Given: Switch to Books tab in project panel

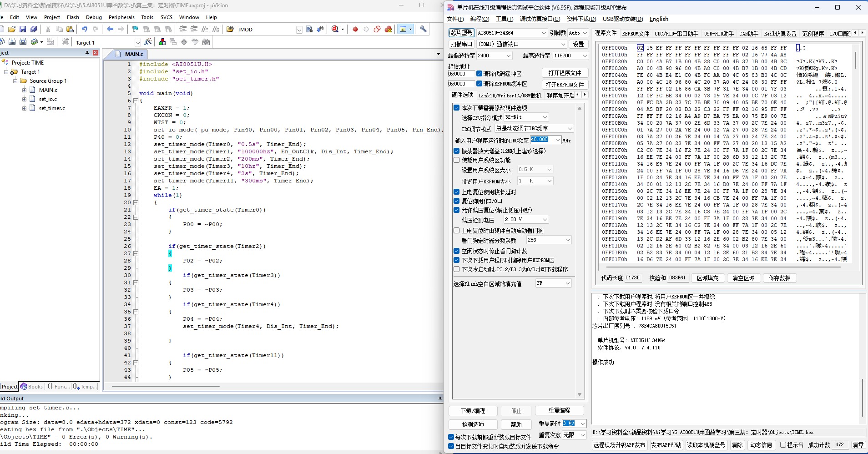Looking at the screenshot, I should coord(32,387).
